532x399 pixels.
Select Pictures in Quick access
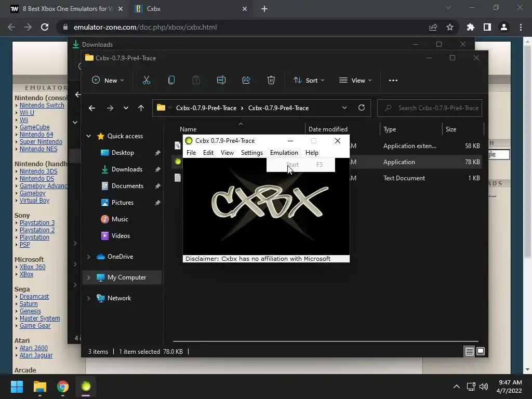tap(122, 203)
